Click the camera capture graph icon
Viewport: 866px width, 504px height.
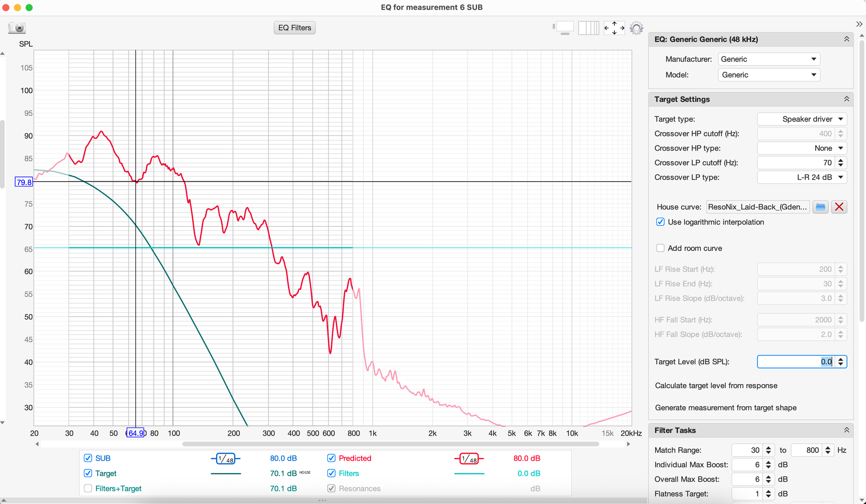17,28
